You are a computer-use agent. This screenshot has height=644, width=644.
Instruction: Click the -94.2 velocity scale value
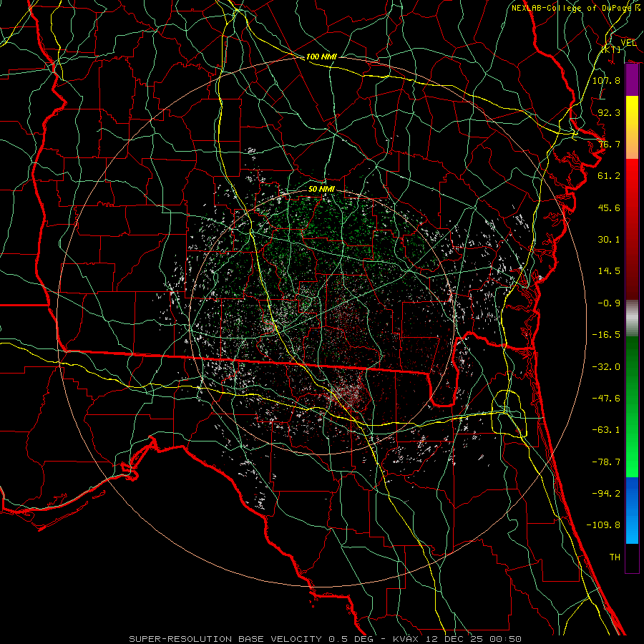[606, 494]
